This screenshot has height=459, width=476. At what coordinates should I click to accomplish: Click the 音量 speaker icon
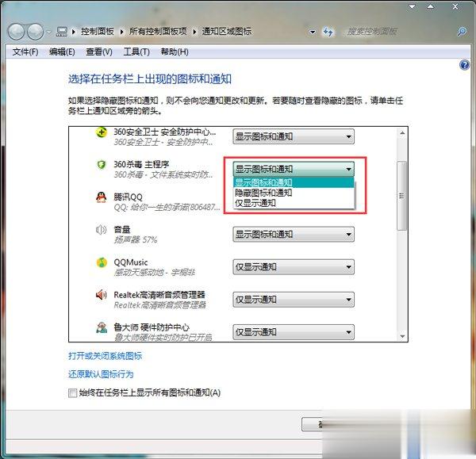(102, 230)
